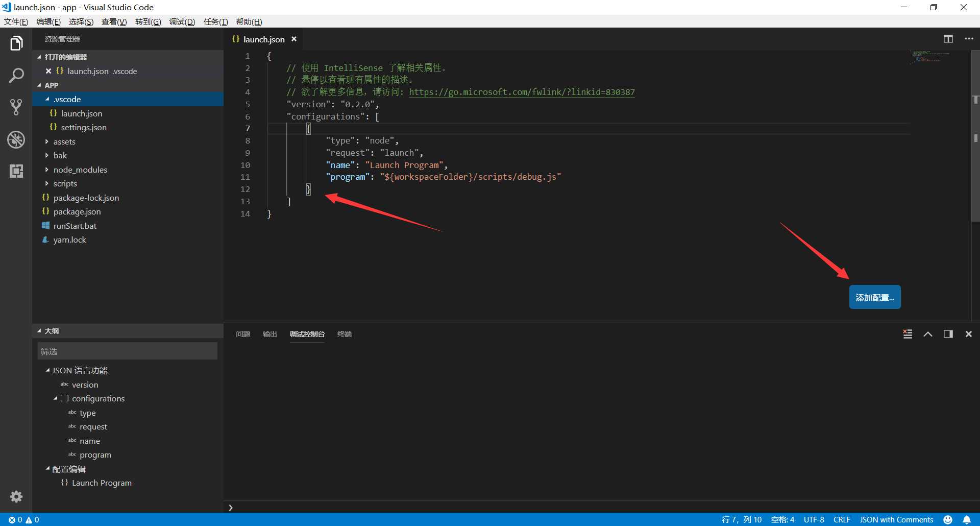980x526 pixels.
Task: Open the Source Control view
Action: 16,107
